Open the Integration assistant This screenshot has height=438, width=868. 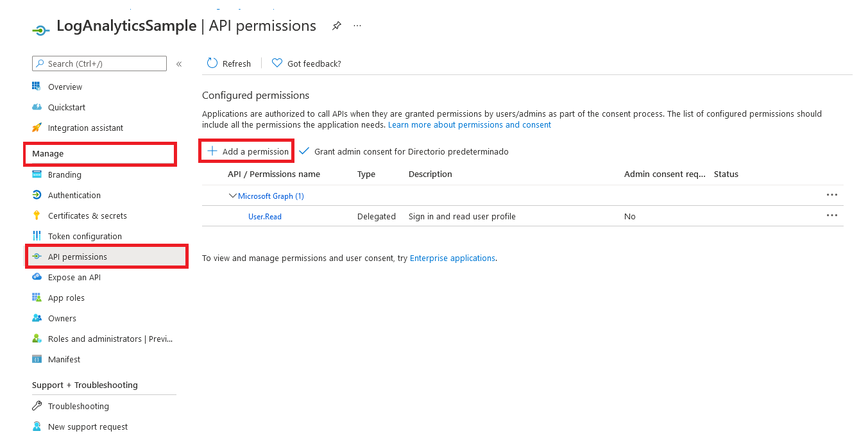85,128
